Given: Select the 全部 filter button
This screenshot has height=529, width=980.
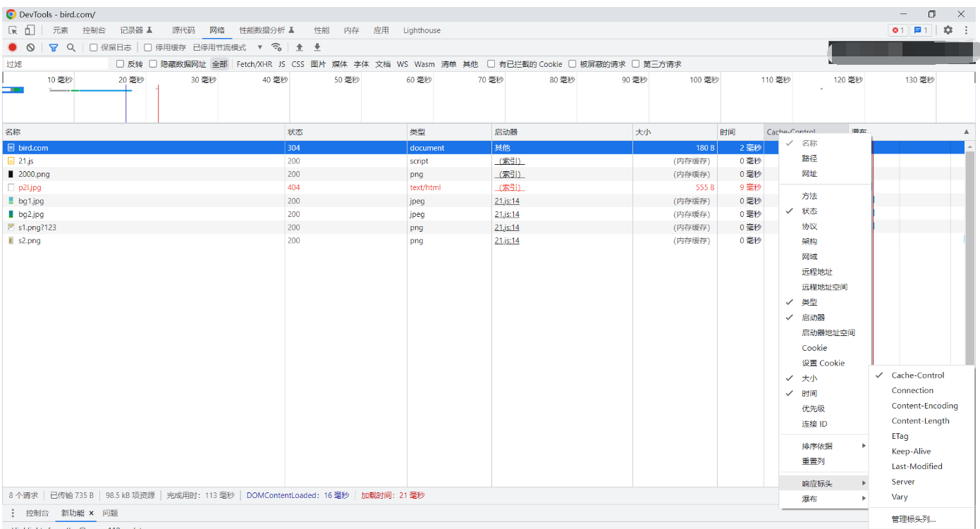Looking at the screenshot, I should point(220,64).
